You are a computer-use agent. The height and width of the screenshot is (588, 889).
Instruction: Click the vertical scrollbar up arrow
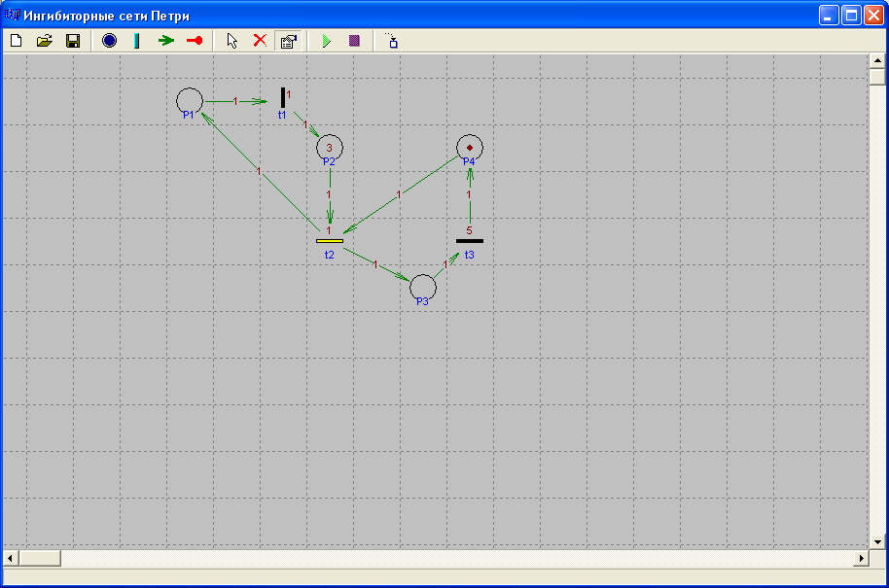(877, 60)
